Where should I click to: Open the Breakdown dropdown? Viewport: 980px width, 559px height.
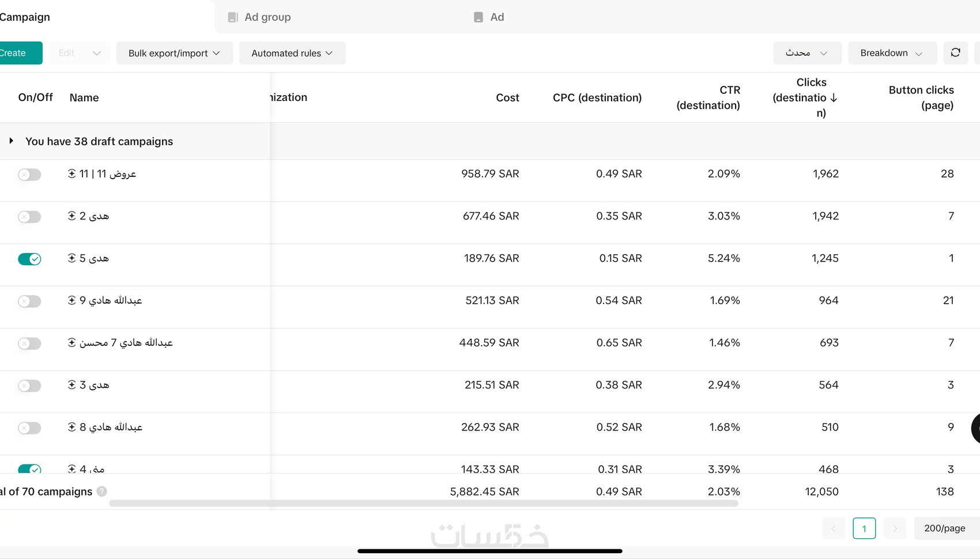(891, 53)
